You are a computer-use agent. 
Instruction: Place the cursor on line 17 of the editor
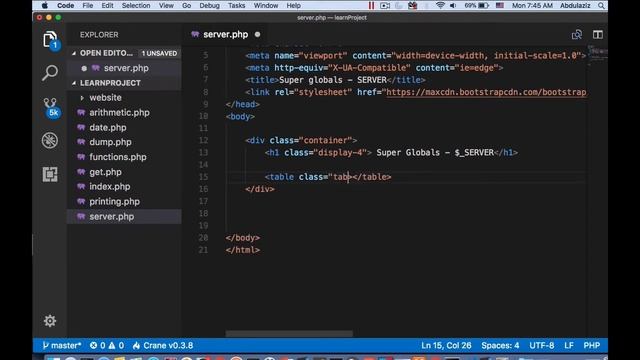[406, 201]
